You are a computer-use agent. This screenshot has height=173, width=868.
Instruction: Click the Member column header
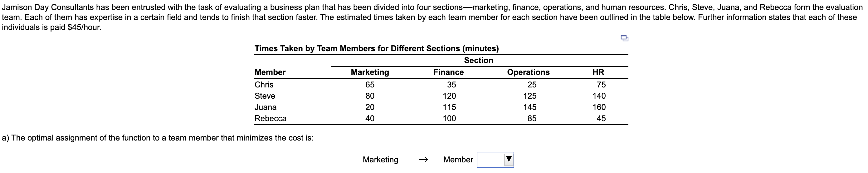tap(270, 72)
